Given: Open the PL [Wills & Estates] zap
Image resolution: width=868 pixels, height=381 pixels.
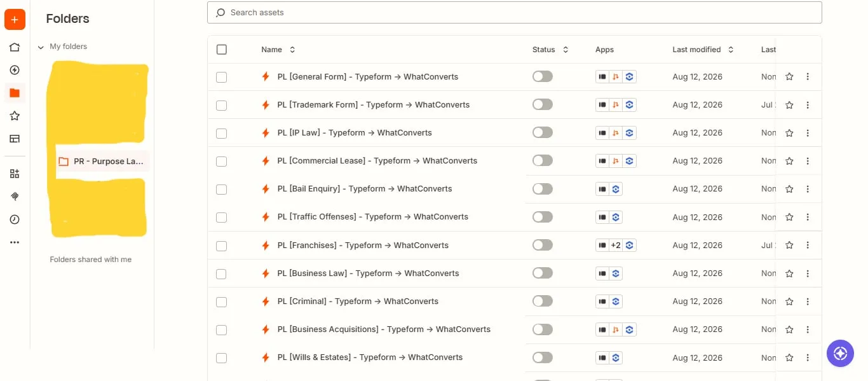Looking at the screenshot, I should click(370, 357).
